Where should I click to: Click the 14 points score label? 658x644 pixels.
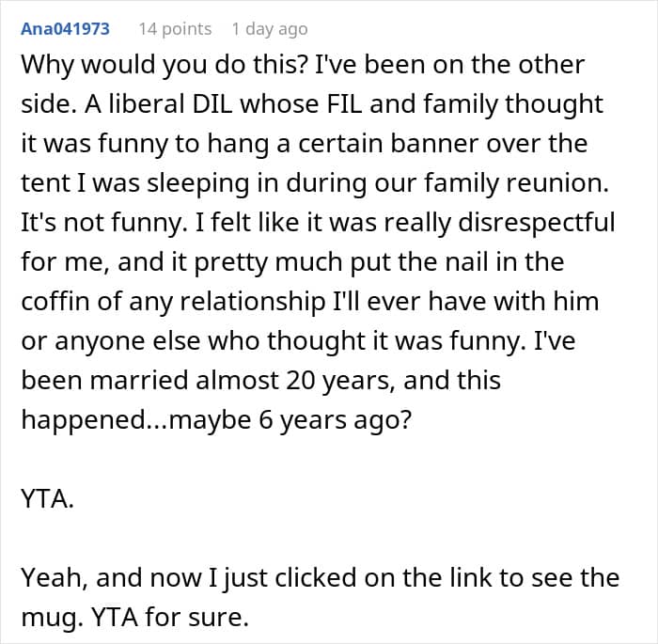pyautogui.click(x=175, y=29)
